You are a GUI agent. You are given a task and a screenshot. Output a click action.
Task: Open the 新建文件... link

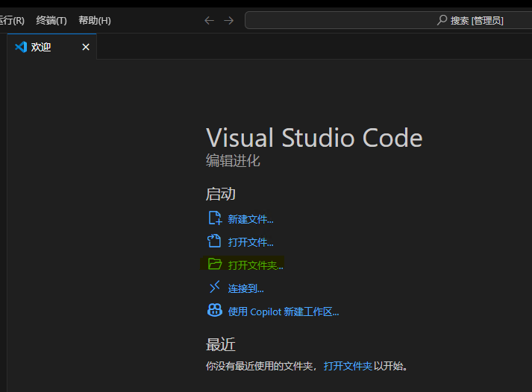coord(251,219)
